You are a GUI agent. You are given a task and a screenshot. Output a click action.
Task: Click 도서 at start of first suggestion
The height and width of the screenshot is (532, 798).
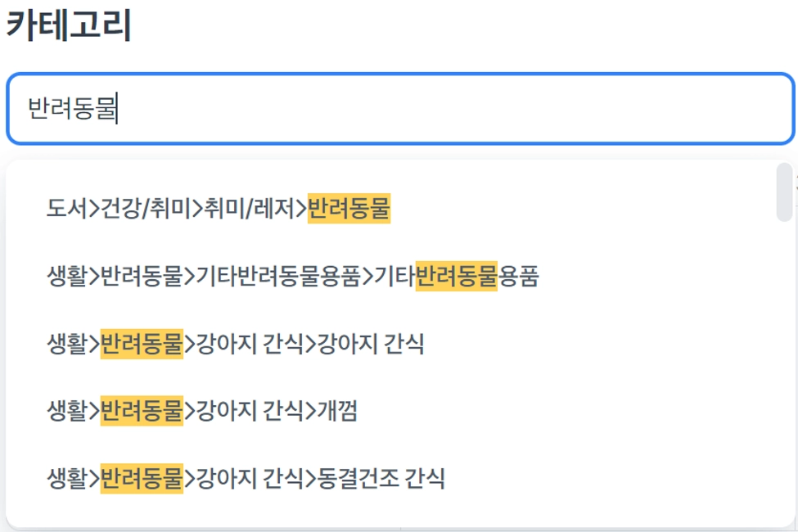click(66, 210)
